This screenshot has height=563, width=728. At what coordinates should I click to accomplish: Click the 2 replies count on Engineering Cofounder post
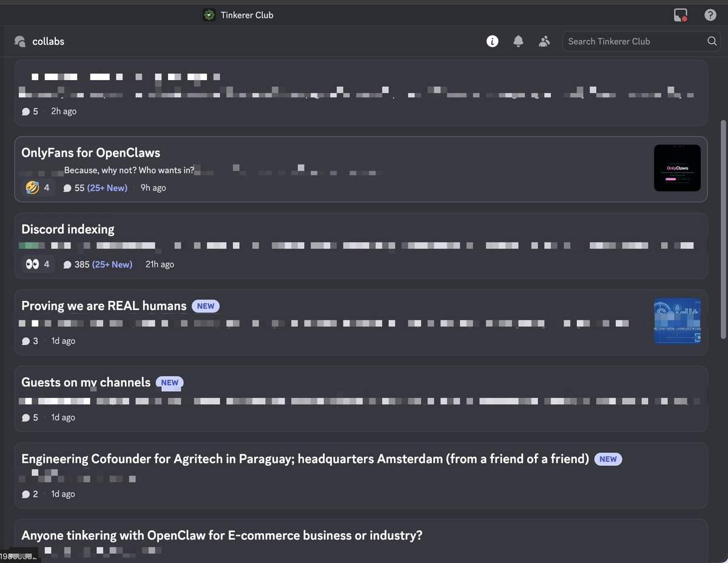pyautogui.click(x=30, y=494)
